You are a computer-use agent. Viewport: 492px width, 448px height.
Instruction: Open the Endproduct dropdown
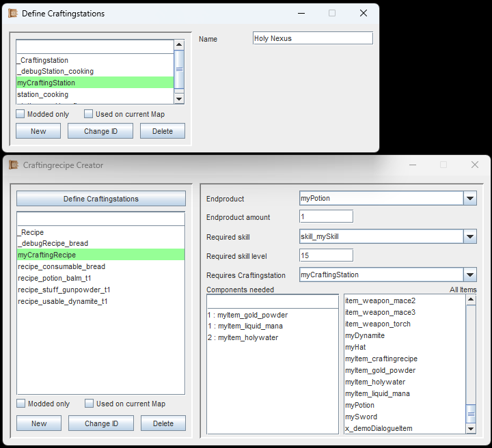click(469, 199)
